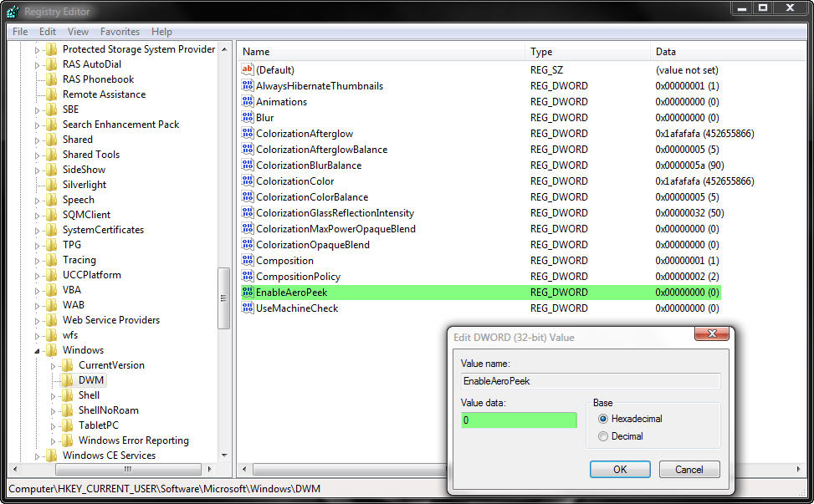The height and width of the screenshot is (504, 814).
Task: Click the ColorizationBlurBalance data 0x0000005a (90)
Action: (x=689, y=165)
